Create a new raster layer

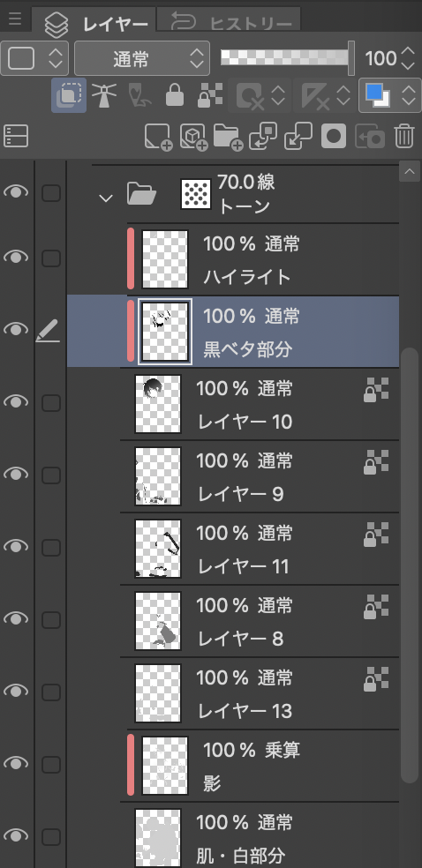pos(158,136)
